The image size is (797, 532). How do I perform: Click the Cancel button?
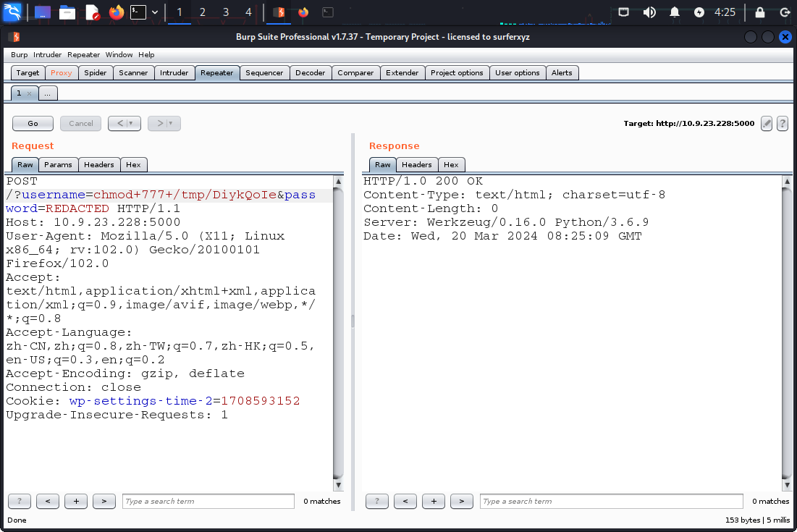pyautogui.click(x=81, y=124)
